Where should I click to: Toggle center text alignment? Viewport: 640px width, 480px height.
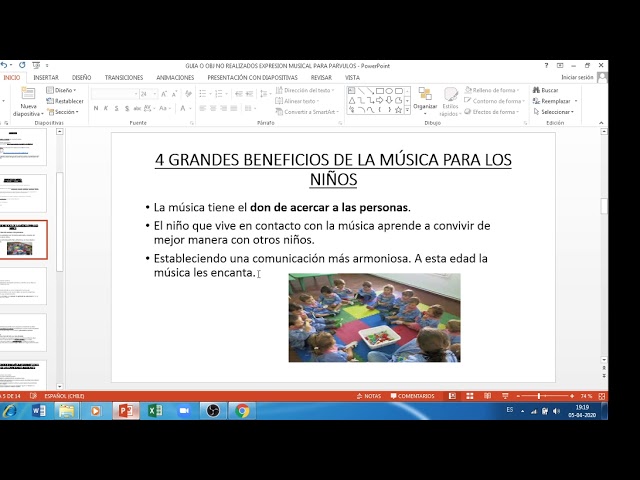(213, 108)
